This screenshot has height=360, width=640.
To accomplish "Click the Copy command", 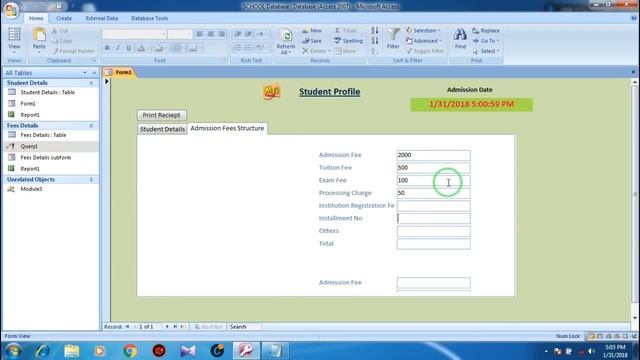I will point(62,41).
